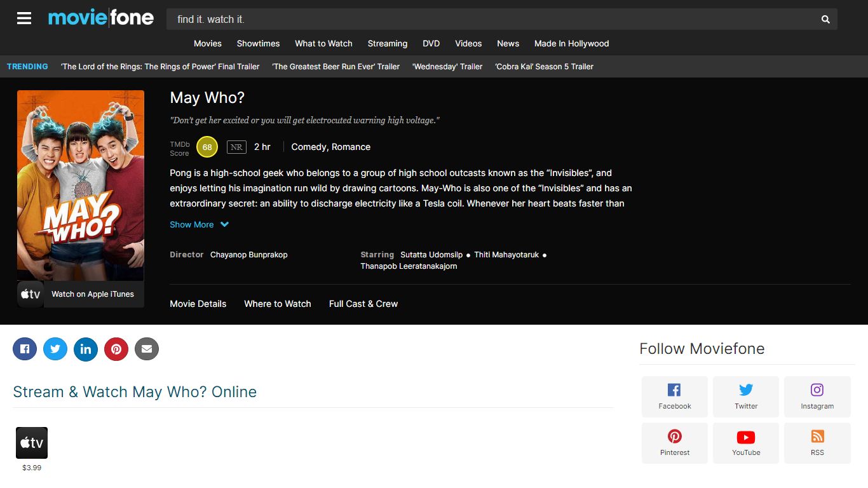Screen dimensions: 868x488
Task: Open the Rings of Power Final Trailer link
Action: 160,66
